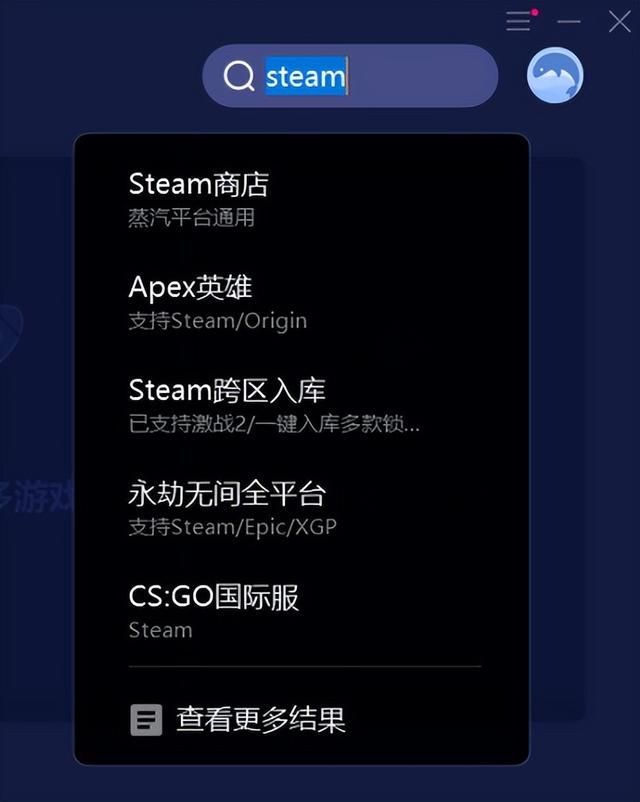640x802 pixels.
Task: Click the highlighted steam text in search
Action: coord(305,76)
